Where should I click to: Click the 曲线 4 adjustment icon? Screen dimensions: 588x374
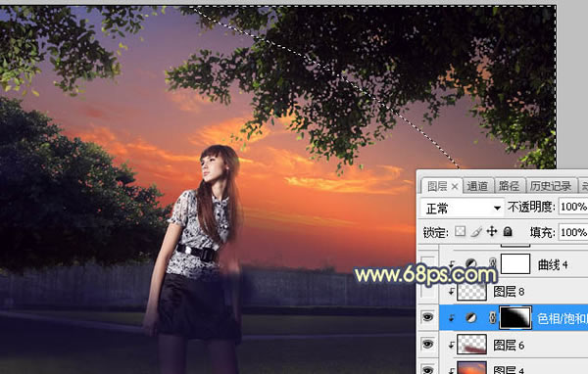click(x=471, y=264)
